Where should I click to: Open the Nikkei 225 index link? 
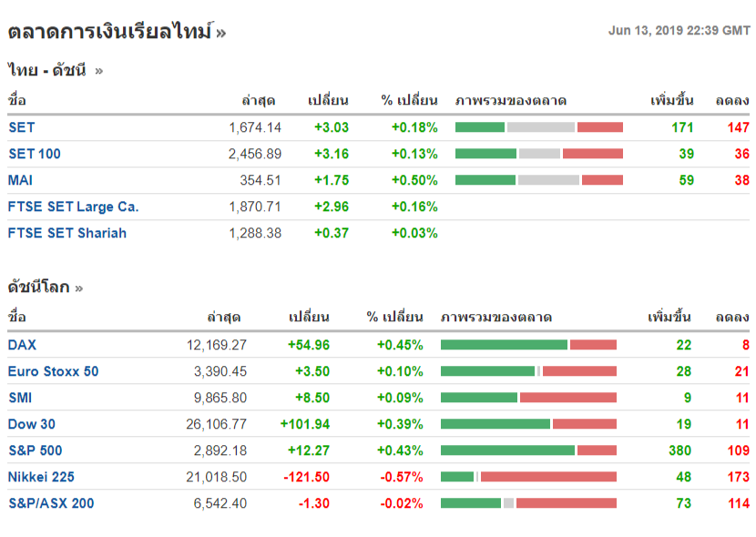coord(42,477)
